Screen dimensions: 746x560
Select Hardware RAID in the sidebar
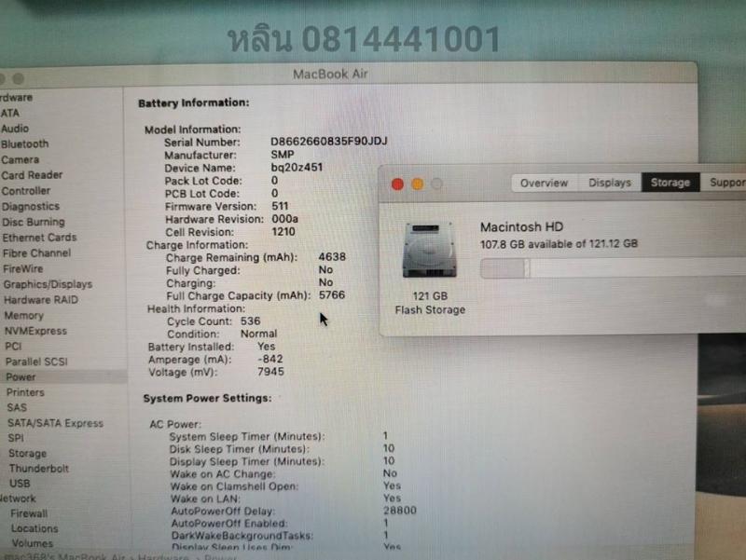tap(41, 300)
